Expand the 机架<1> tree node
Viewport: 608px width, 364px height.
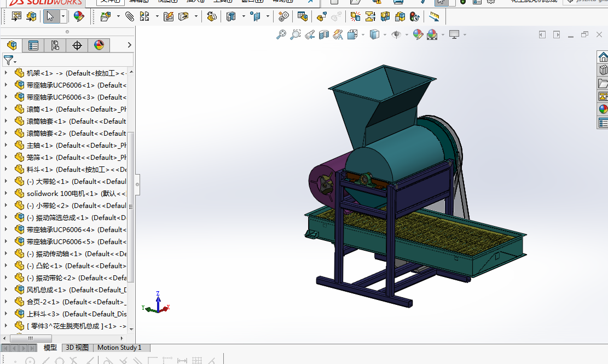point(6,73)
